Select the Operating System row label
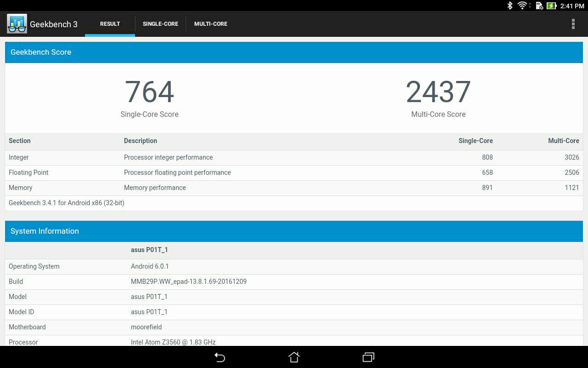588x368 pixels. click(x=34, y=266)
